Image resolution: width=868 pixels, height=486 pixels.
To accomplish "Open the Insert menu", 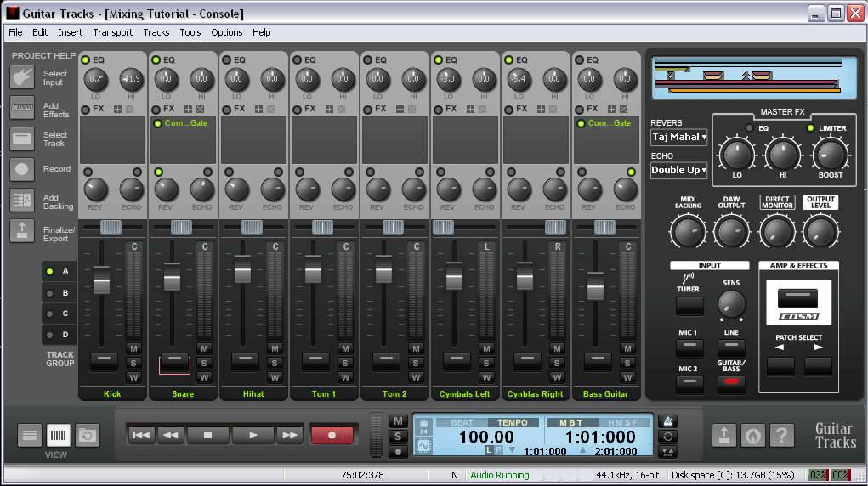I will point(71,32).
